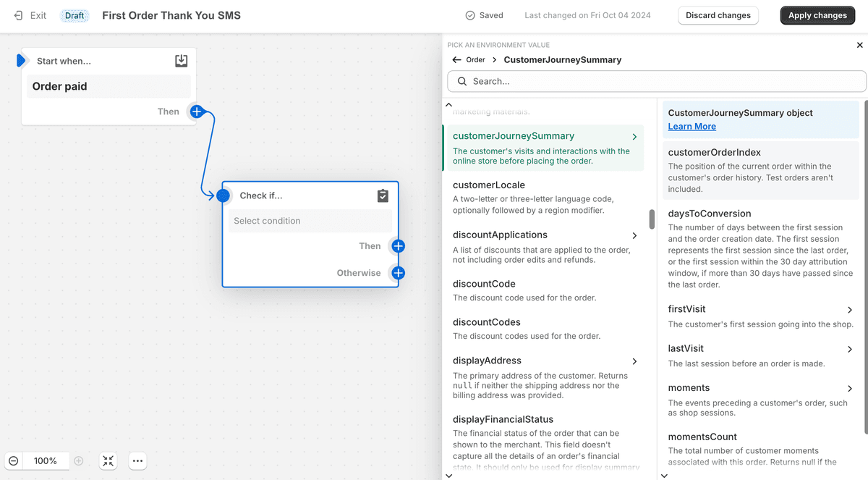Add step after Order paid Then

196,111
